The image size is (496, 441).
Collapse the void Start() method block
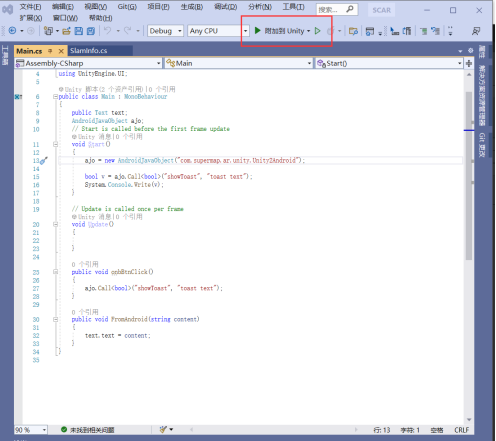click(x=55, y=144)
